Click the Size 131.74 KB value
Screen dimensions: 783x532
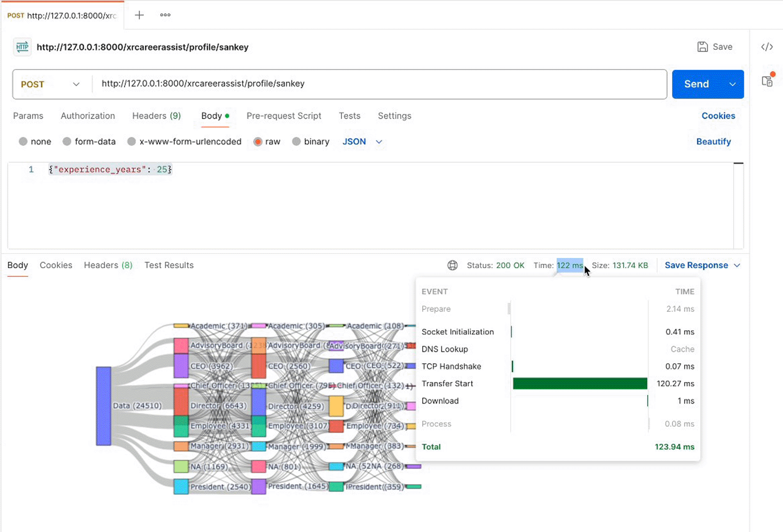pyautogui.click(x=630, y=265)
